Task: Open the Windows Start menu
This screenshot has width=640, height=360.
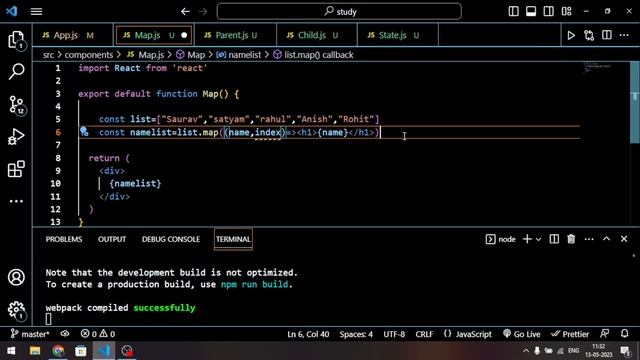Action: point(11,351)
